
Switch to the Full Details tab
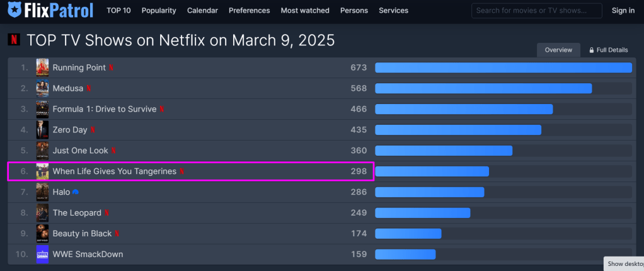pyautogui.click(x=608, y=50)
